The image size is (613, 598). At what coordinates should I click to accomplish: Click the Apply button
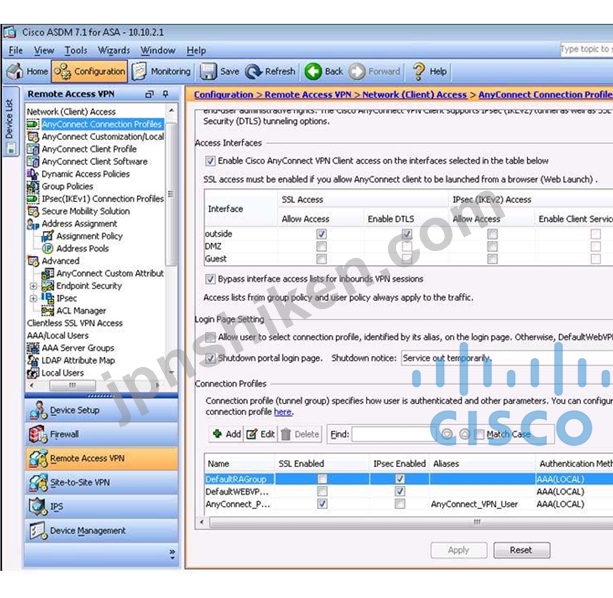(x=459, y=550)
